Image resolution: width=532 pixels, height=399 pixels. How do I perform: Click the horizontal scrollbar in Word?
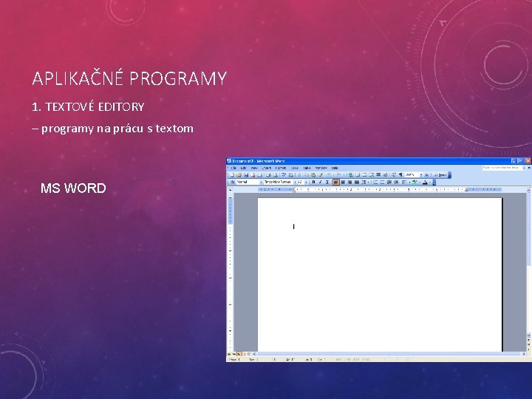[x=390, y=354]
